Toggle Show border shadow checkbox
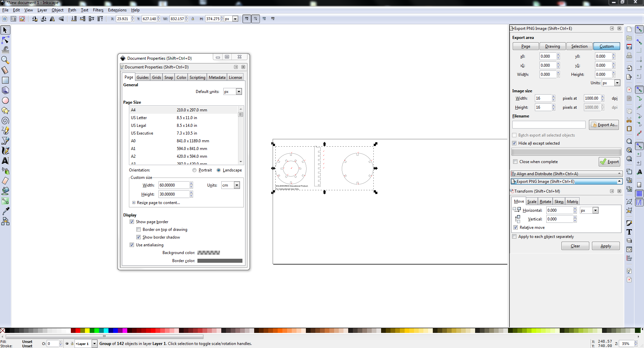644x348 pixels. click(x=138, y=237)
